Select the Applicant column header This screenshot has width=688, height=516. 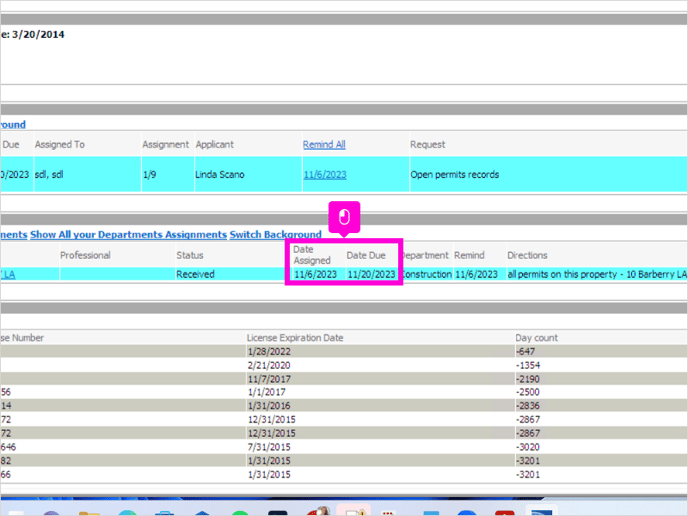click(x=215, y=144)
